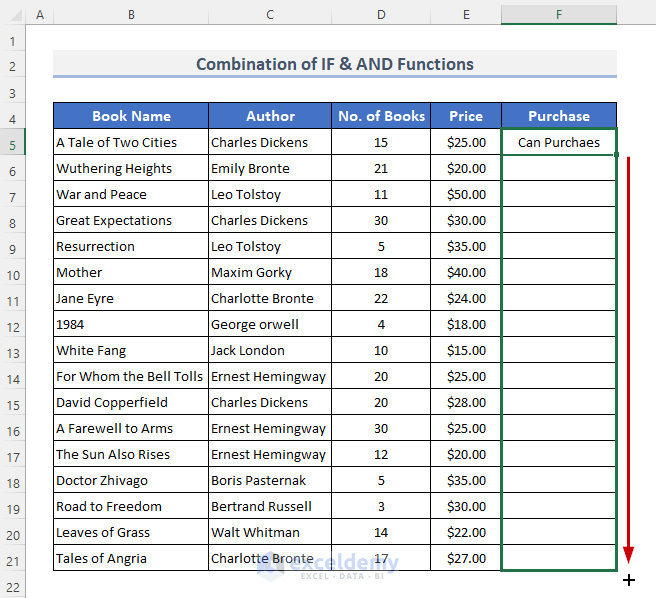Select the $22.00 price cell
The height and width of the screenshot is (598, 656).
pos(466,531)
